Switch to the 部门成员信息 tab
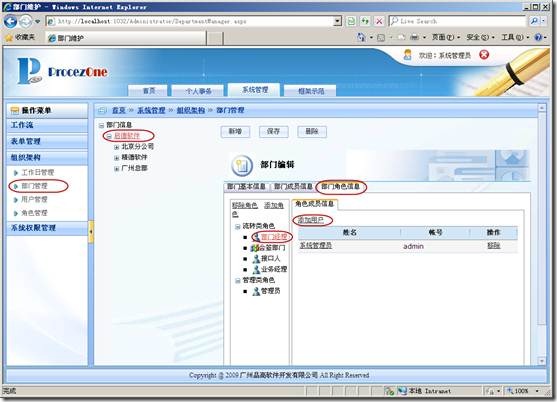This screenshot has width=557, height=402. [293, 186]
